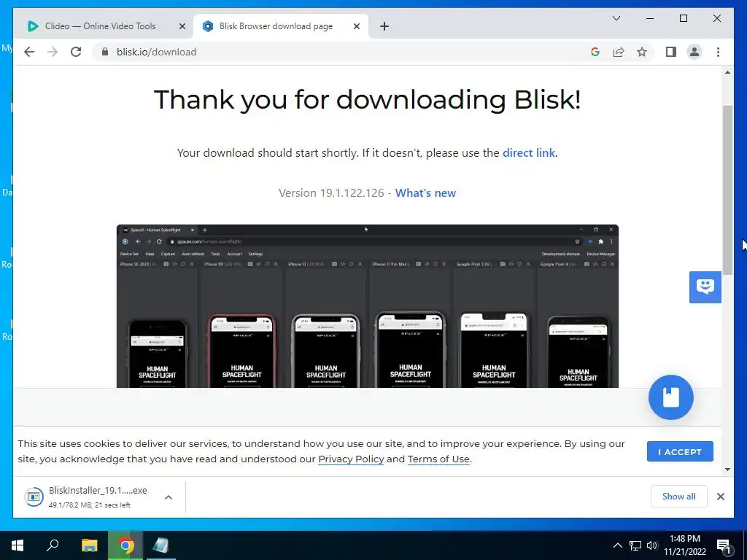Image resolution: width=747 pixels, height=560 pixels.
Task: Open the clock showing 1:48 PM
Action: point(684,545)
